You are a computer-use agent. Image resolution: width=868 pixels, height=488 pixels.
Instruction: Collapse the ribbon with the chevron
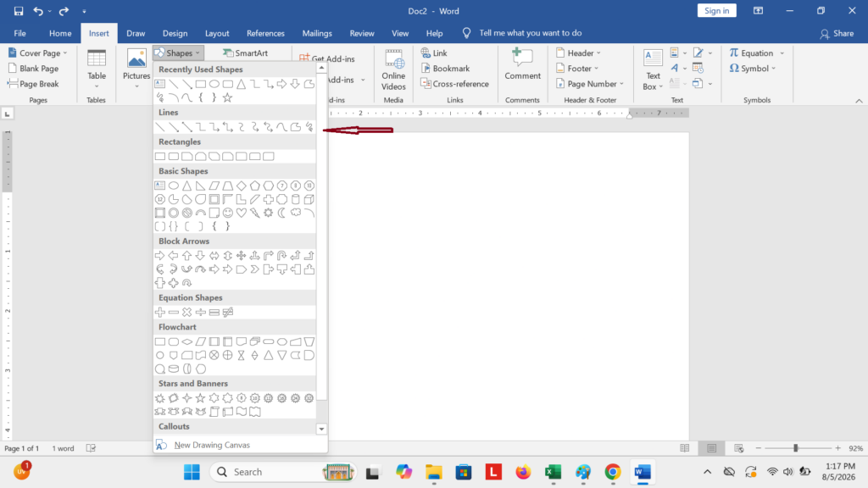pos(859,101)
